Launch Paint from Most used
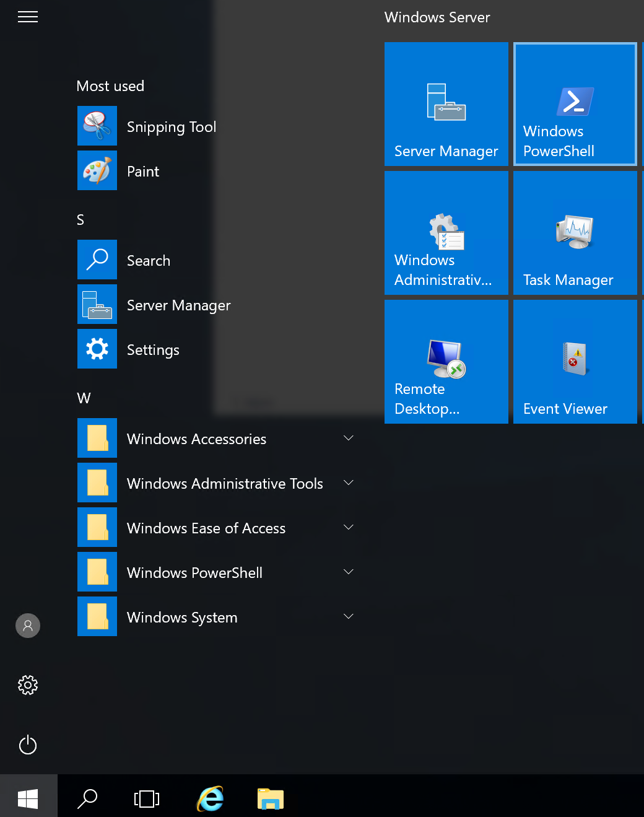644x817 pixels. tap(143, 171)
